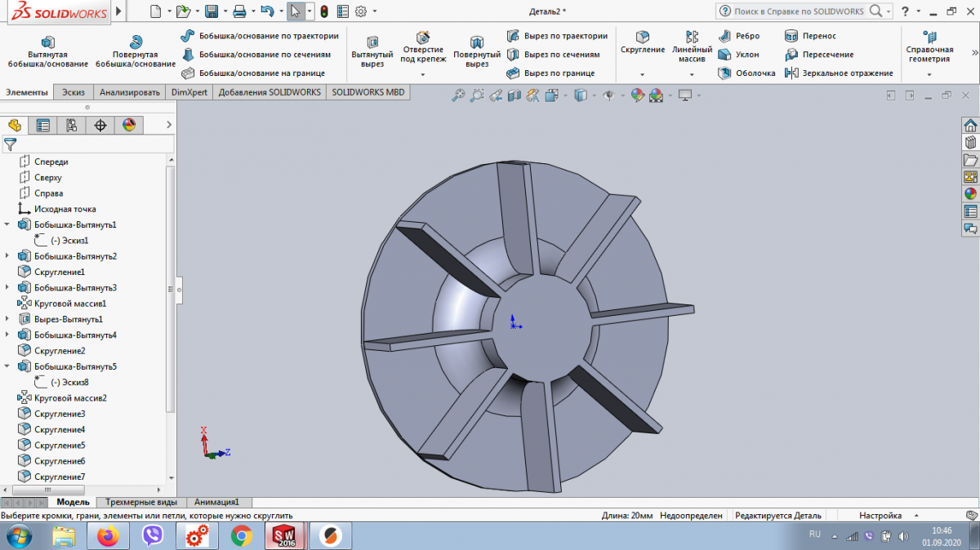Viewport: 980px width, 550px height.
Task: Click the Настройка status bar button
Action: click(880, 516)
